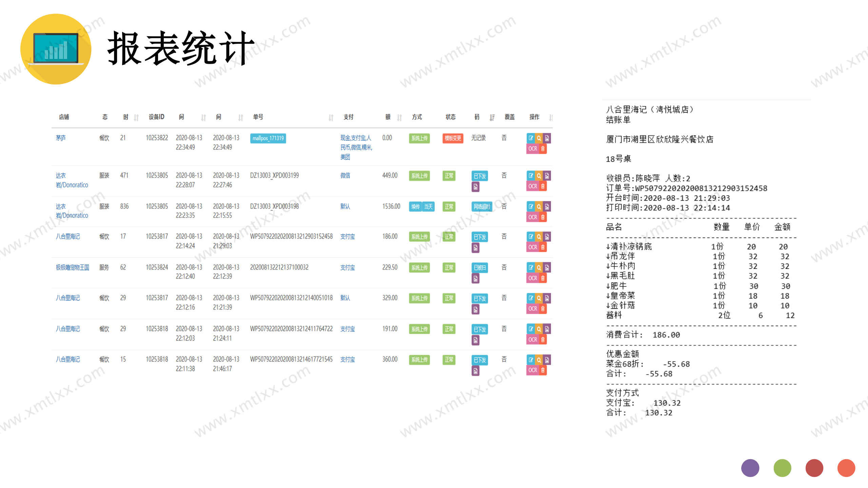Click the 店铺 column header
The image size is (868, 488).
pyautogui.click(x=64, y=117)
